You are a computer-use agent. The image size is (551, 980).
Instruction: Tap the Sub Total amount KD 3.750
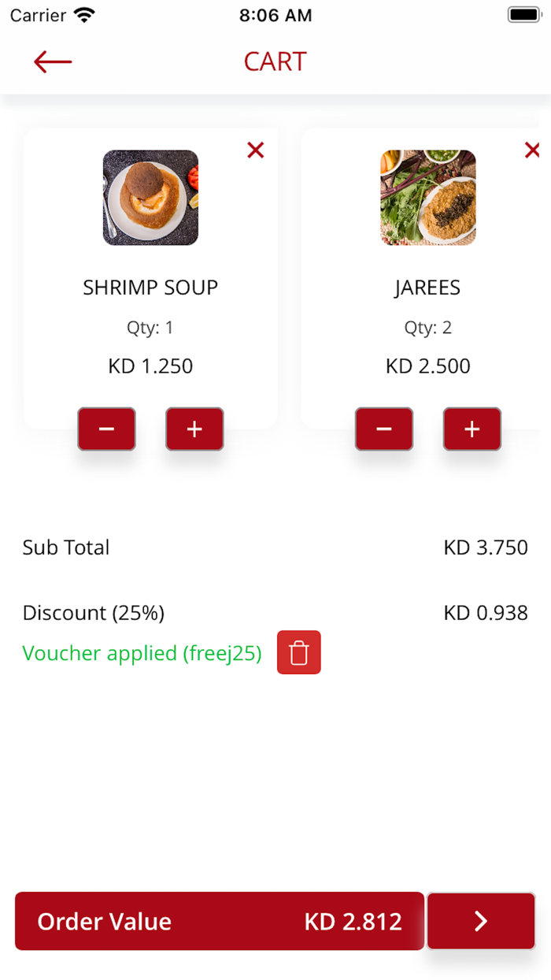(x=486, y=548)
